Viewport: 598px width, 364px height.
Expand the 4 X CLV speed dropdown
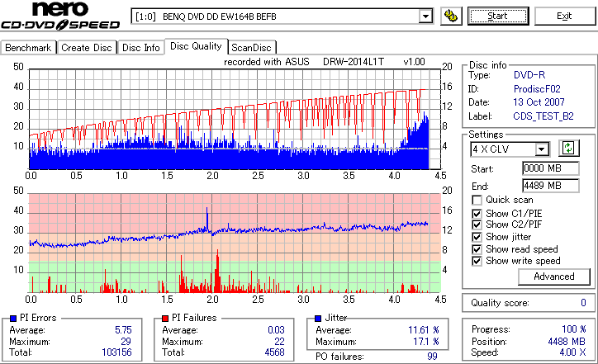coord(541,149)
